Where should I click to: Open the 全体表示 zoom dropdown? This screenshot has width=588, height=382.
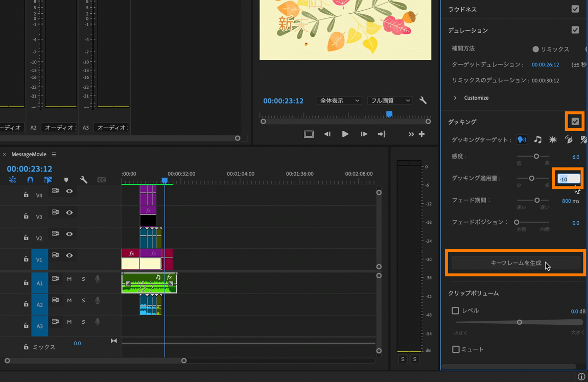point(339,101)
